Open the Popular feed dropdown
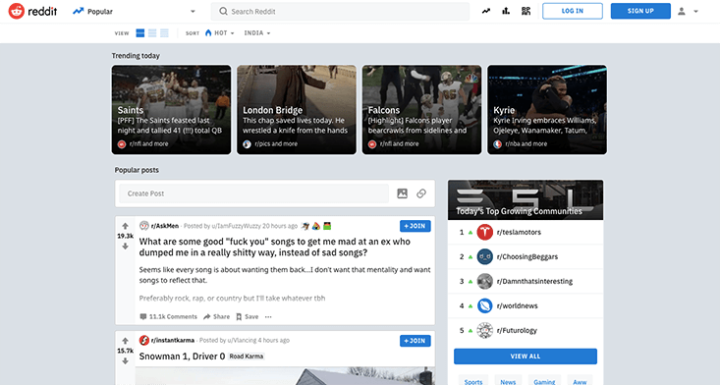720x385 pixels. 134,11
